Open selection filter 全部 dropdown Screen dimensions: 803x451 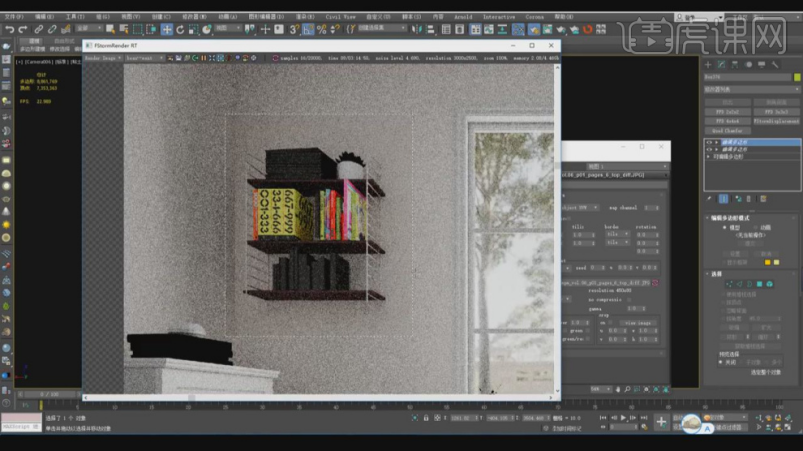(89, 29)
